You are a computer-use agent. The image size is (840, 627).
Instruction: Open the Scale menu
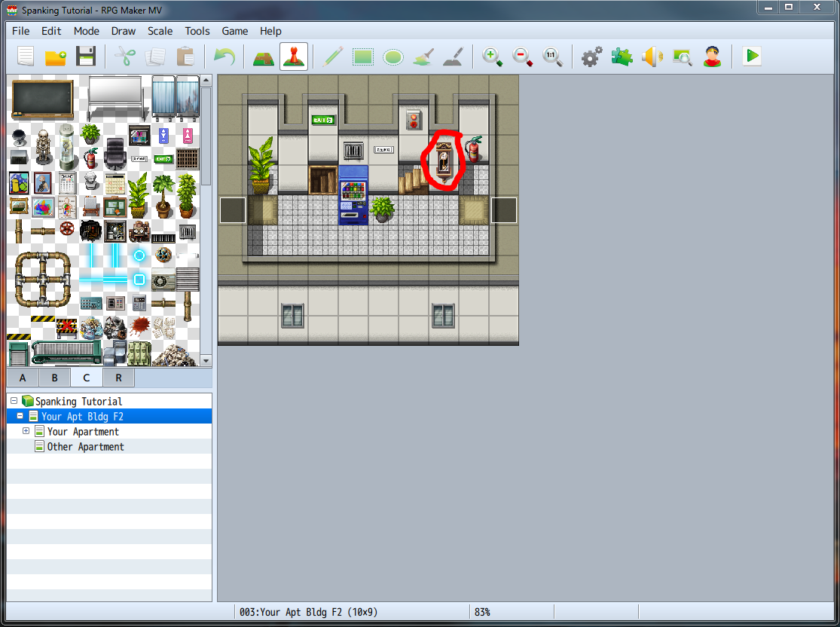point(160,31)
